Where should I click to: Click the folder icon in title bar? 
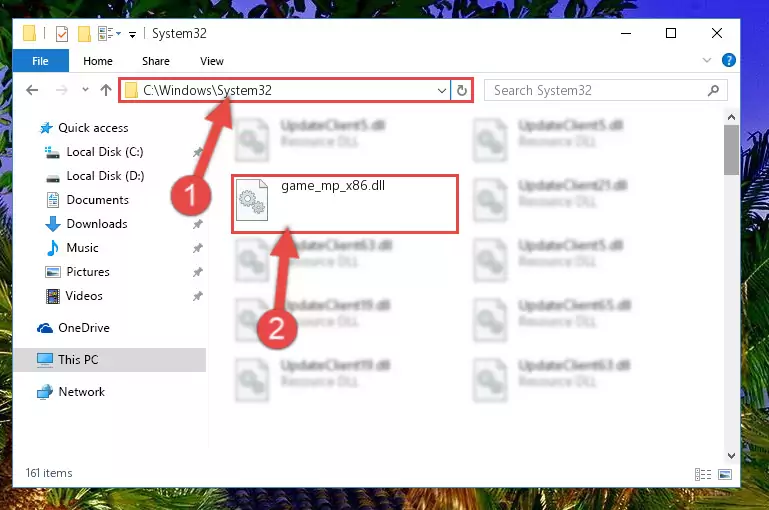click(29, 34)
